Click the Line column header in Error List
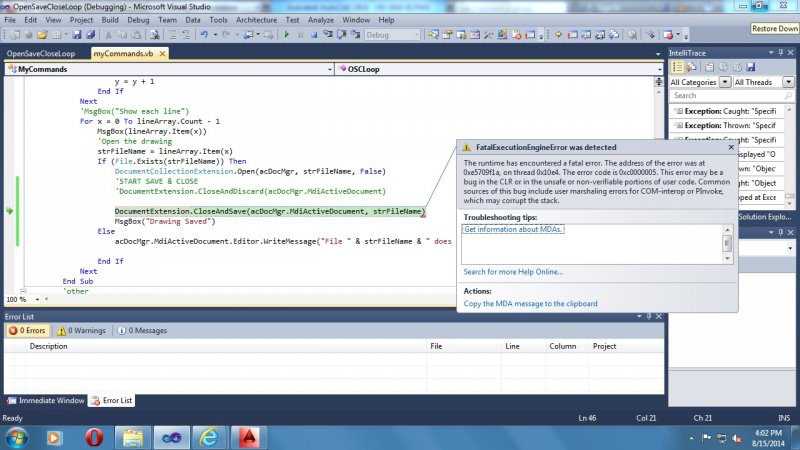800x450 pixels. tap(512, 346)
